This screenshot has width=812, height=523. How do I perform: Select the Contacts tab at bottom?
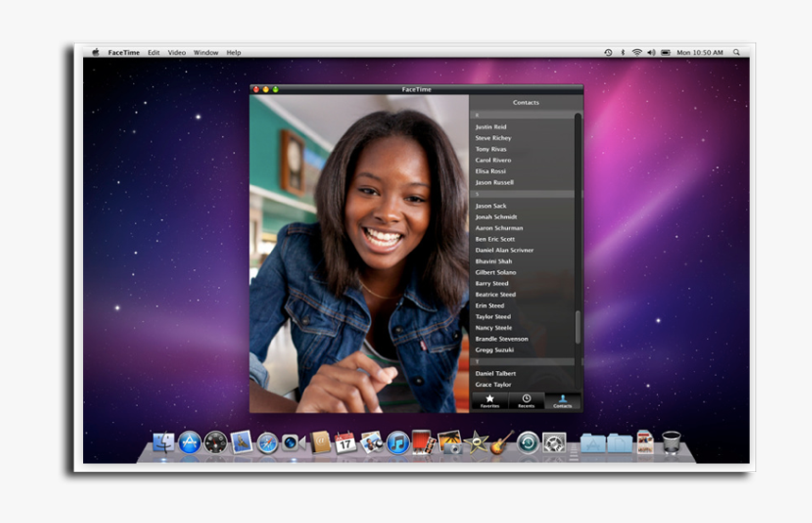pos(563,400)
